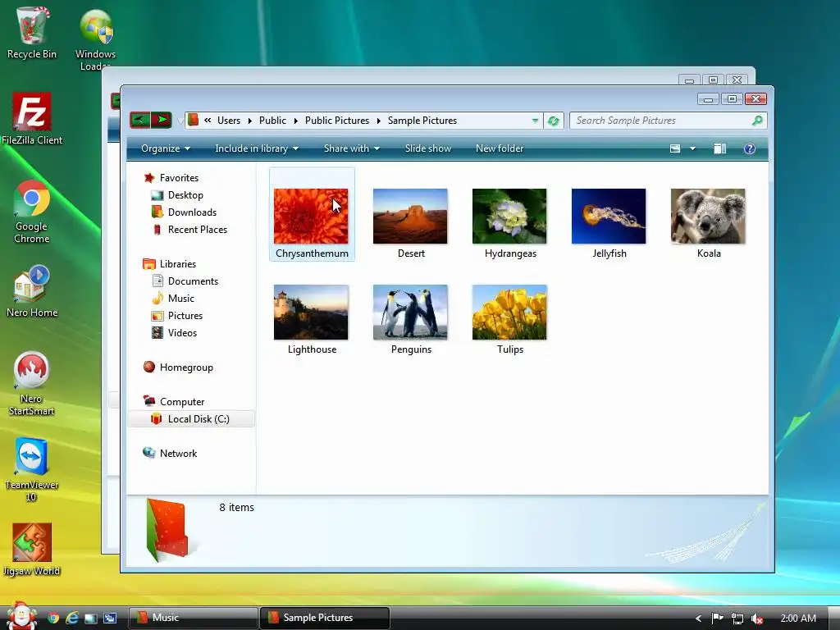The image size is (840, 630).
Task: Open Homegroup in navigation pane
Action: point(186,367)
